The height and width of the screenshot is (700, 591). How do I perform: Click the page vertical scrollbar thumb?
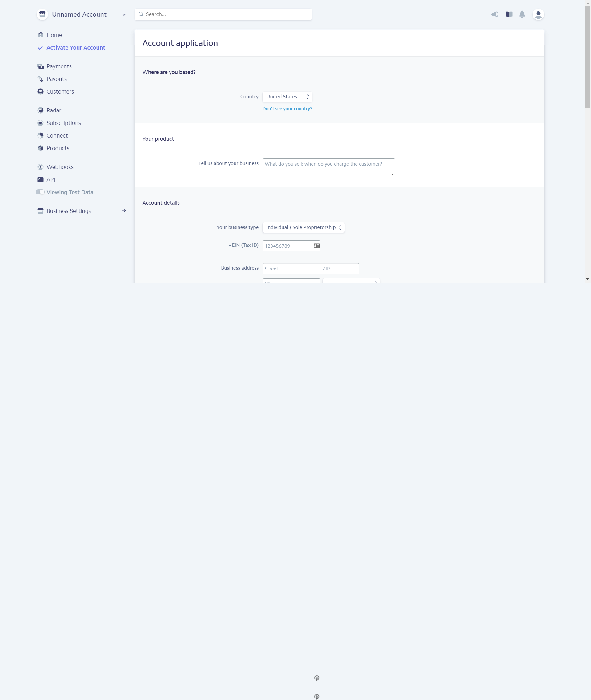tap(587, 57)
